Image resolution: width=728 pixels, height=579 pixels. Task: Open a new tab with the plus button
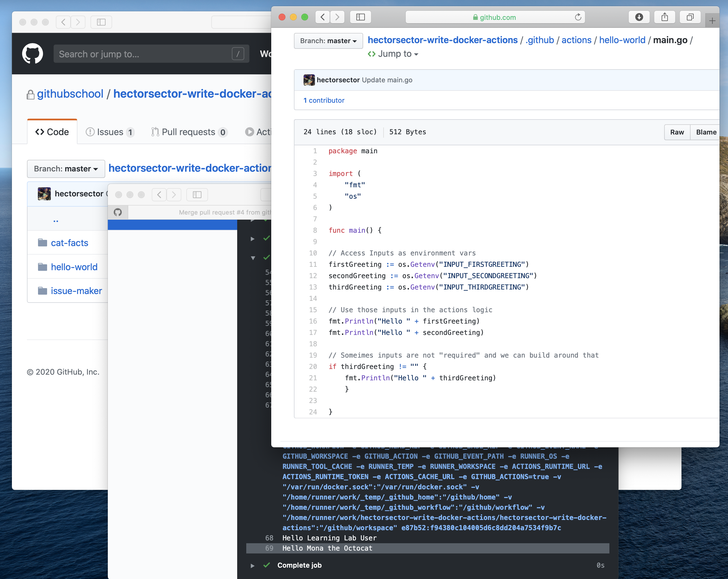(x=712, y=21)
